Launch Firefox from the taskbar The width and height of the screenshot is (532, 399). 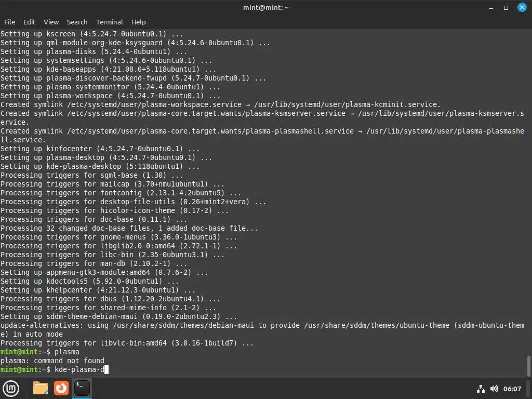(61, 389)
